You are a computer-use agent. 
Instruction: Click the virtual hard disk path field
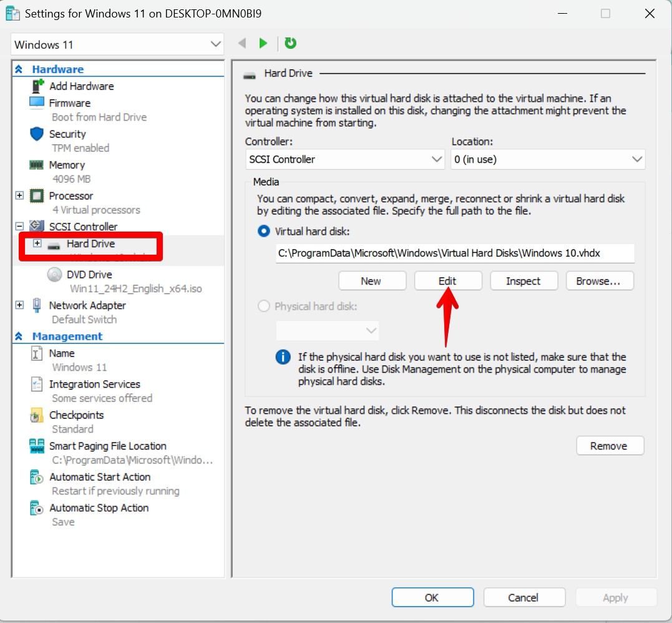[x=455, y=253]
